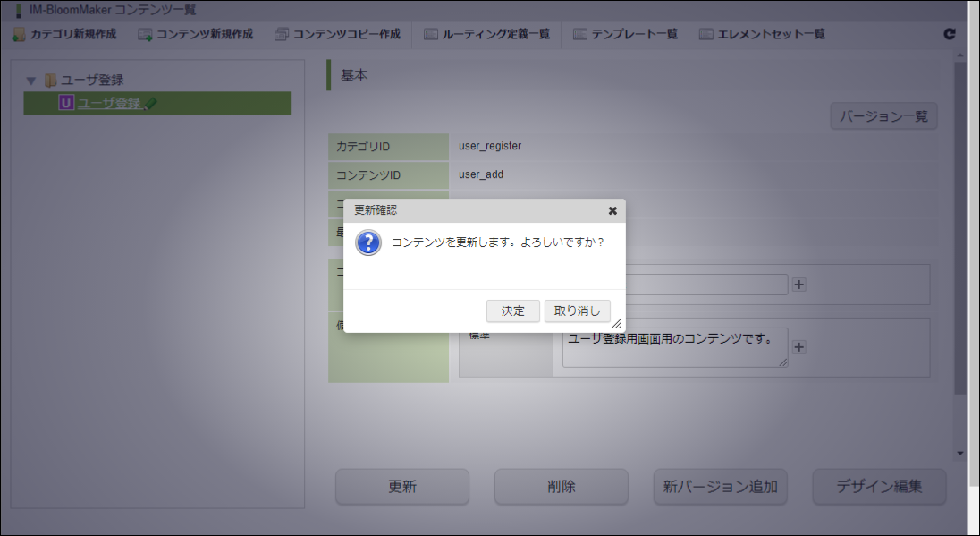
Task: Open ルーティング定義一覧
Action: (x=487, y=34)
